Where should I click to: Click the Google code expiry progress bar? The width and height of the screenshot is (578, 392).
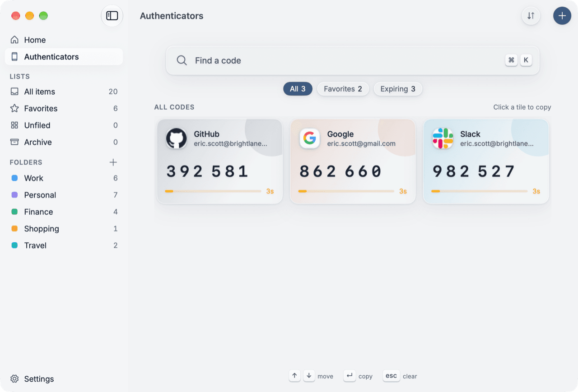tap(346, 191)
